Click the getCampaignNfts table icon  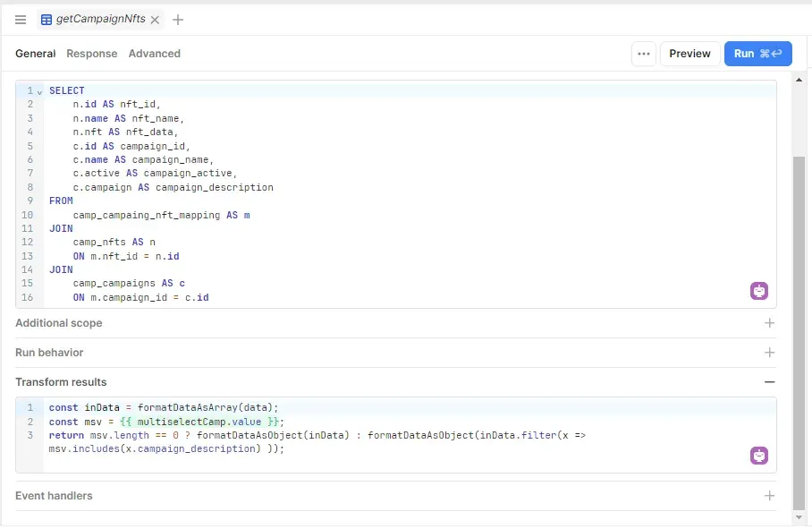(x=47, y=20)
